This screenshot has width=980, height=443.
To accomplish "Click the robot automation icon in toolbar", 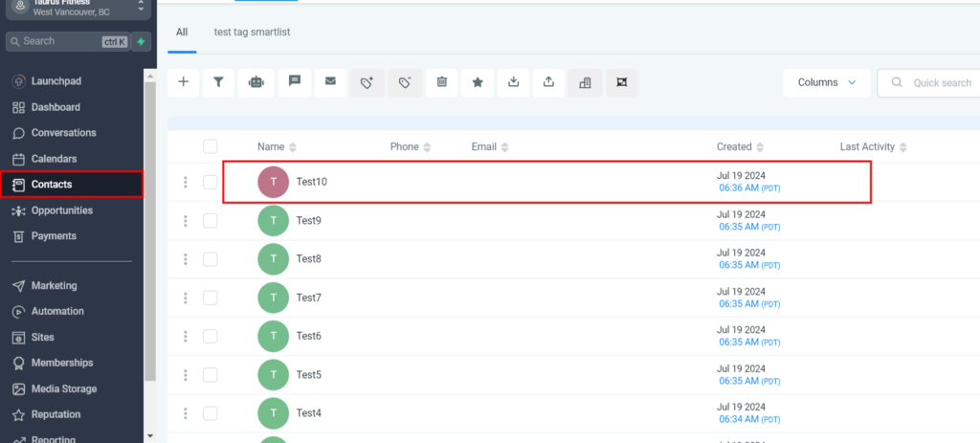I will click(x=256, y=83).
